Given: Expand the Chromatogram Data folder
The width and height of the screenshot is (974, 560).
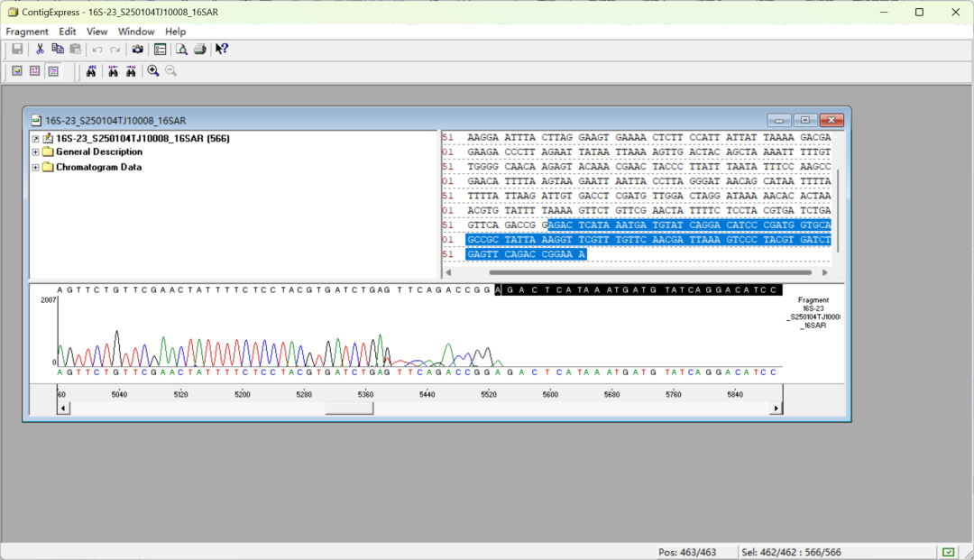Looking at the screenshot, I should coord(35,168).
